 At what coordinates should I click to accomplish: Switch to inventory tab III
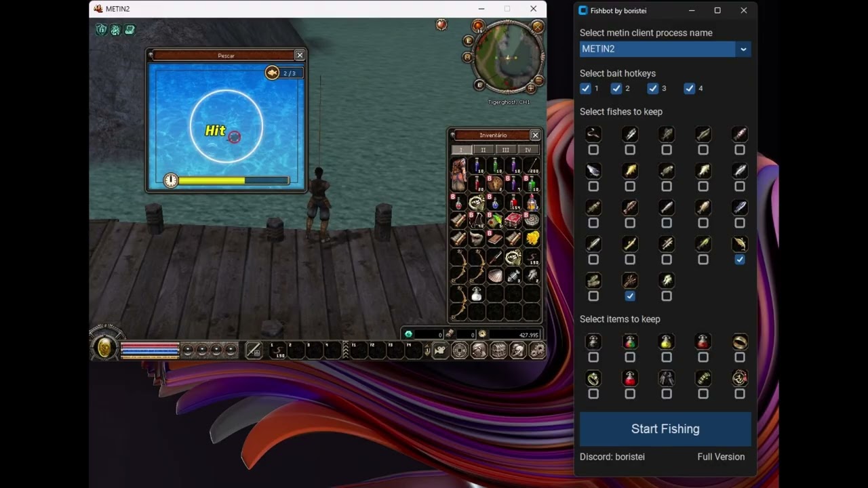(505, 150)
